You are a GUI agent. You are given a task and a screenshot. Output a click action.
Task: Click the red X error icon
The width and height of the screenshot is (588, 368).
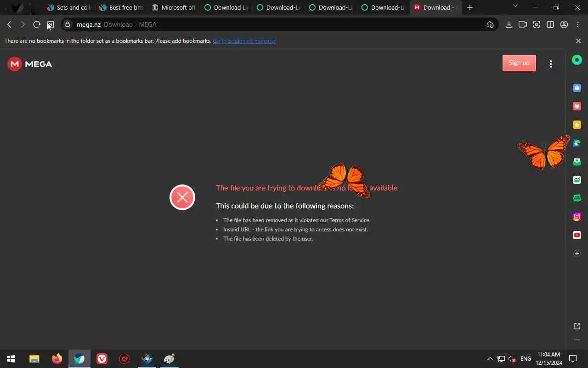coord(182,197)
